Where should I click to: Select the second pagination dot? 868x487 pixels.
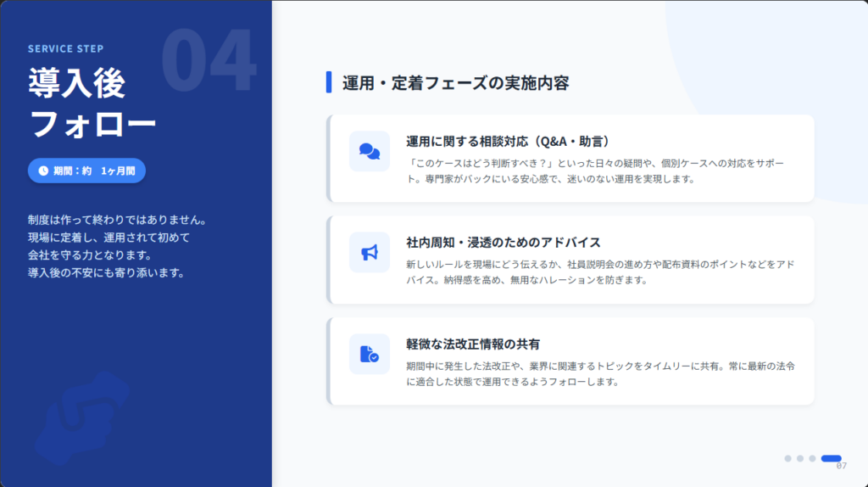[x=800, y=458]
